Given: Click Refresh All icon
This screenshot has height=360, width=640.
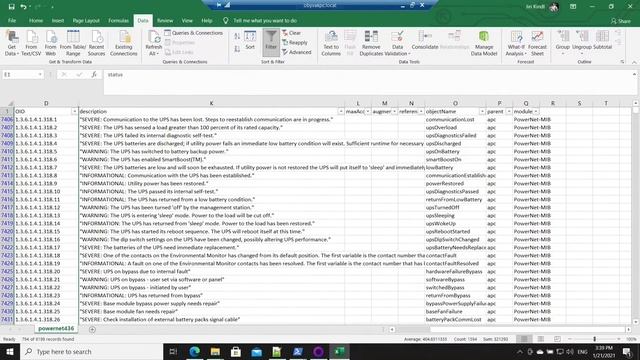Looking at the screenshot, I should (x=153, y=42).
